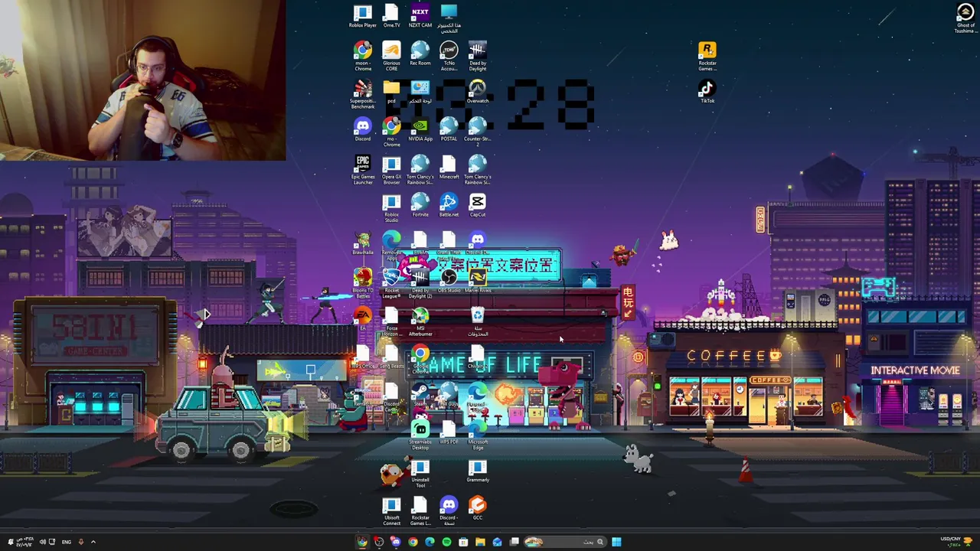The width and height of the screenshot is (980, 551).
Task: Open the WPS PDF shortcut
Action: (x=449, y=432)
